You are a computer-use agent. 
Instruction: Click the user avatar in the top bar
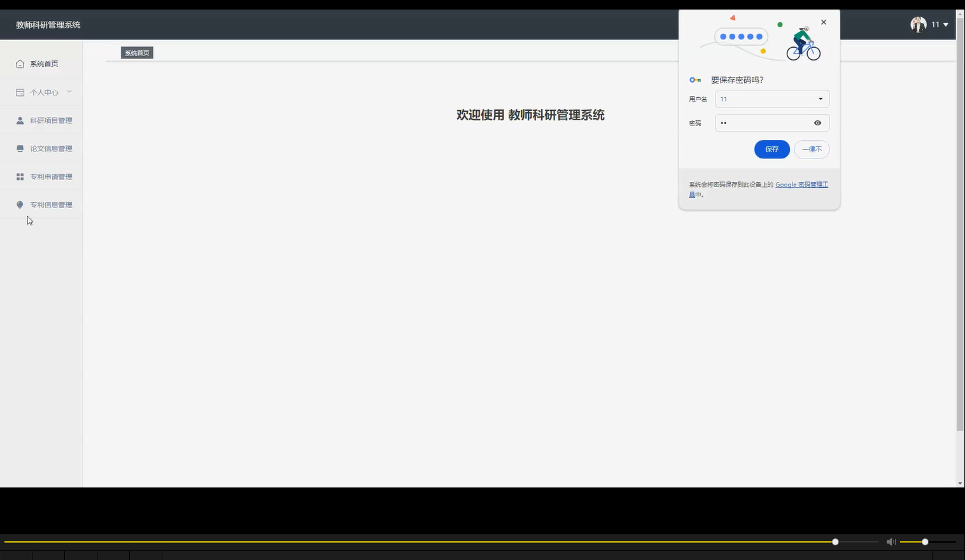point(918,24)
